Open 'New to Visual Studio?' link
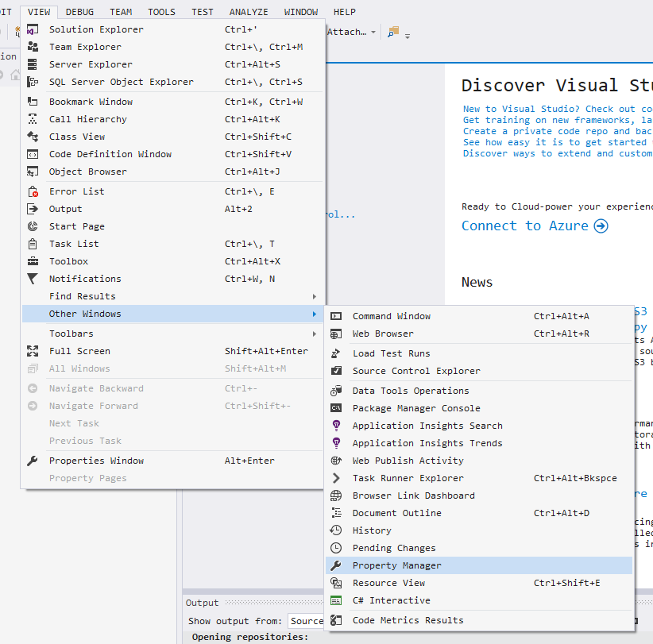Screen dimensions: 653x644 (558, 109)
